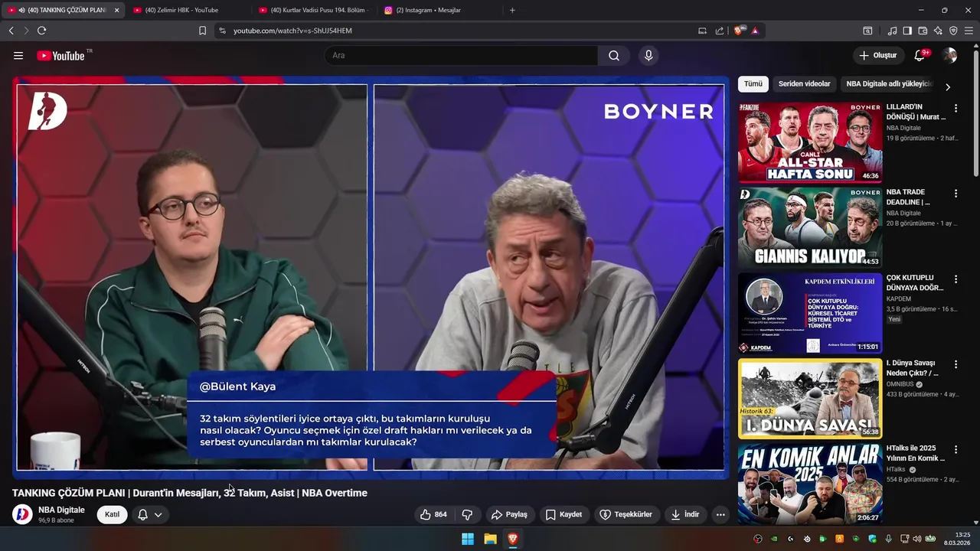Focus the YouTube Ara search field

(x=462, y=56)
